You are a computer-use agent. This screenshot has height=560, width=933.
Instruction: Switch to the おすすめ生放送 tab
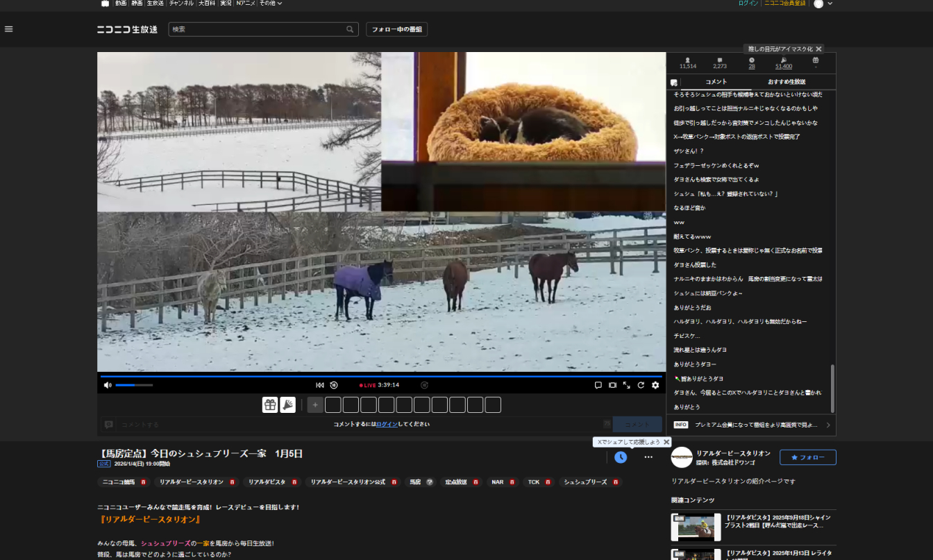(787, 82)
